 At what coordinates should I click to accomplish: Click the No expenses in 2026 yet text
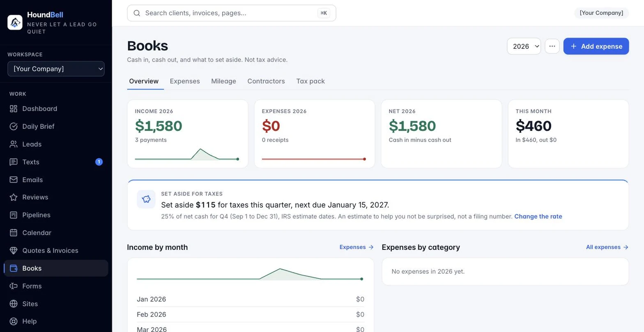pyautogui.click(x=428, y=271)
